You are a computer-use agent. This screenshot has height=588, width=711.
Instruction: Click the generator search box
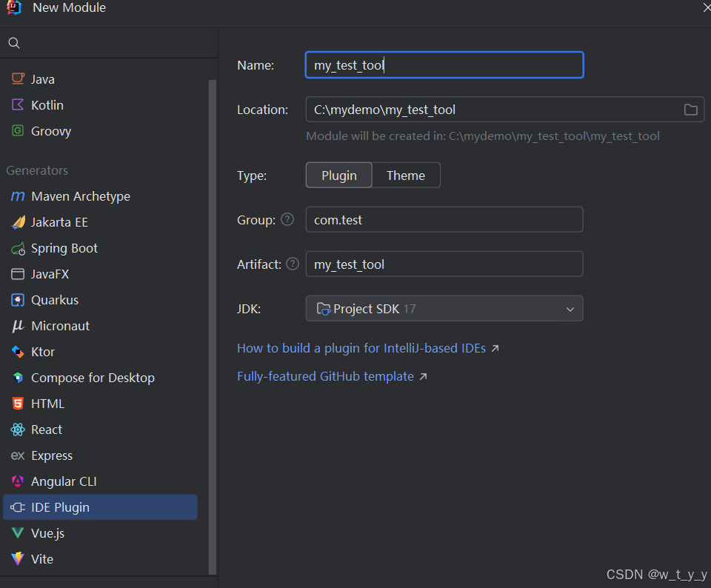pos(109,43)
